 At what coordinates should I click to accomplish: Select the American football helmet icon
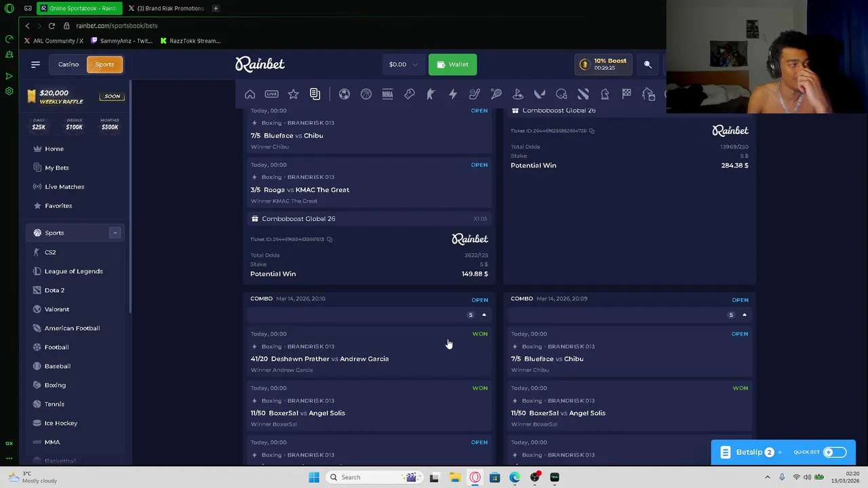pos(561,94)
